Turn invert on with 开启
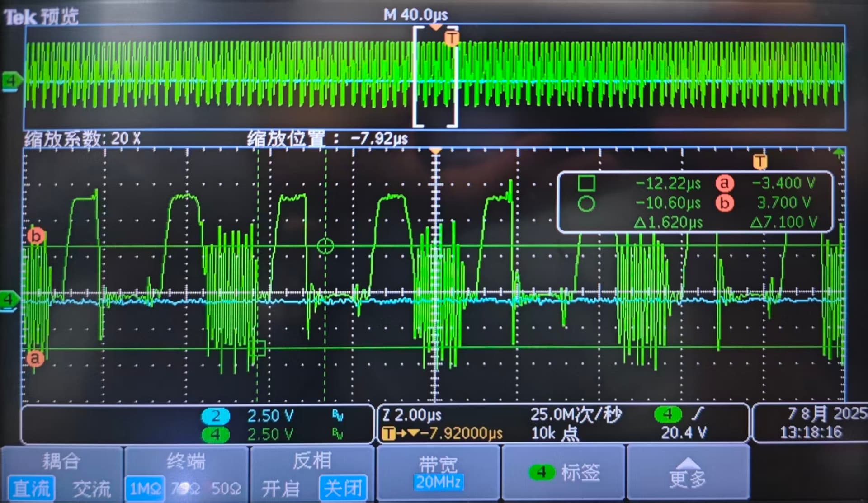The image size is (868, 503). [280, 488]
